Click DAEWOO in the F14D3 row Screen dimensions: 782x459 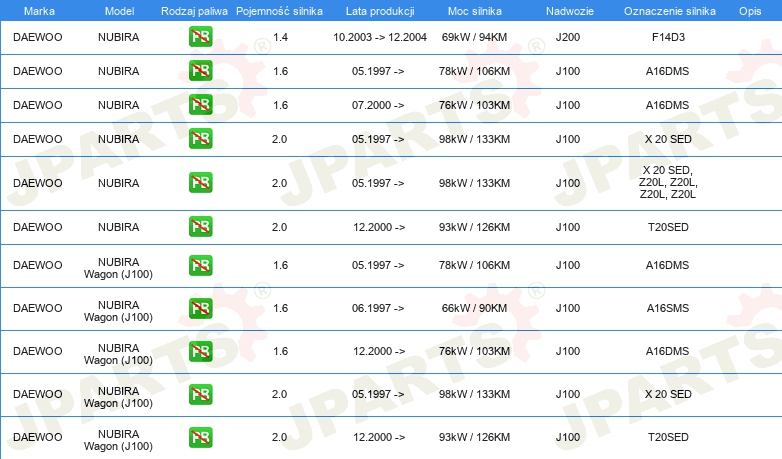(38, 37)
